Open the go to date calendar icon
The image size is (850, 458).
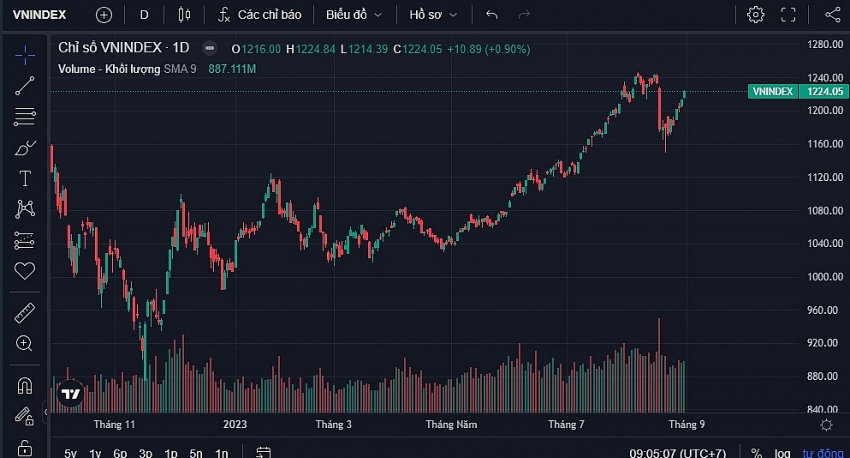pyautogui.click(x=263, y=453)
